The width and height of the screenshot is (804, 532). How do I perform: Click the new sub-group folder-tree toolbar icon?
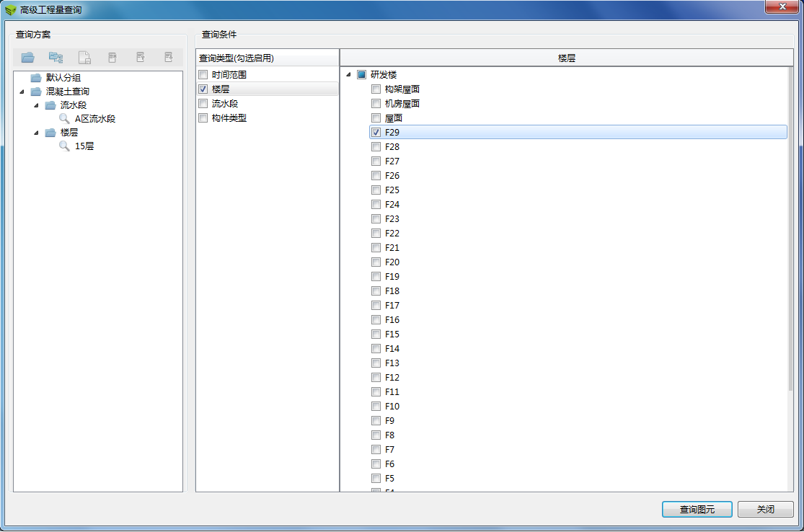click(x=56, y=58)
